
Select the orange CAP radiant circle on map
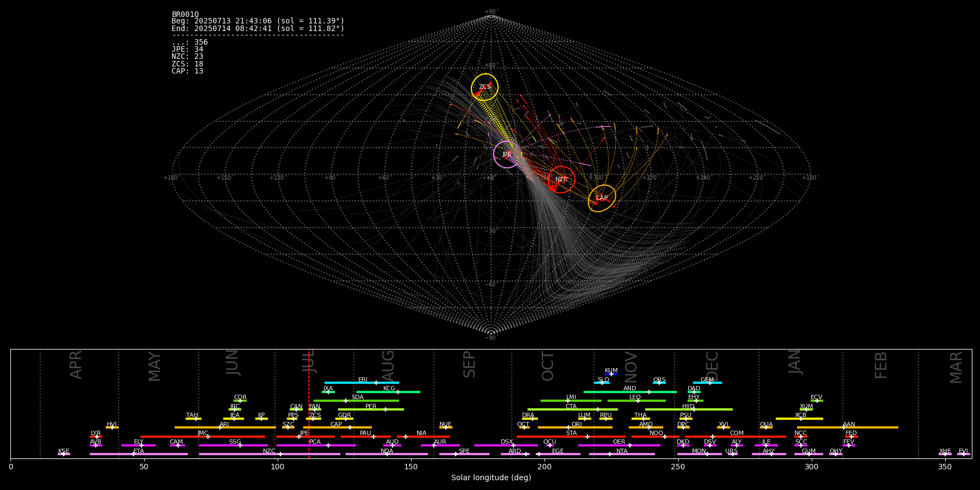pyautogui.click(x=602, y=198)
